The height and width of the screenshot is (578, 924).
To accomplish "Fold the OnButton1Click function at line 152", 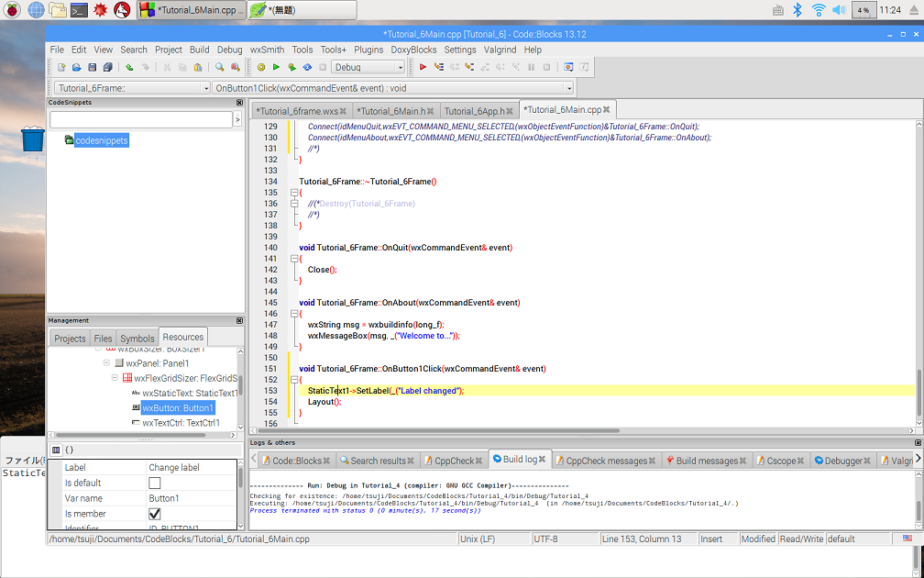I will tap(294, 380).
